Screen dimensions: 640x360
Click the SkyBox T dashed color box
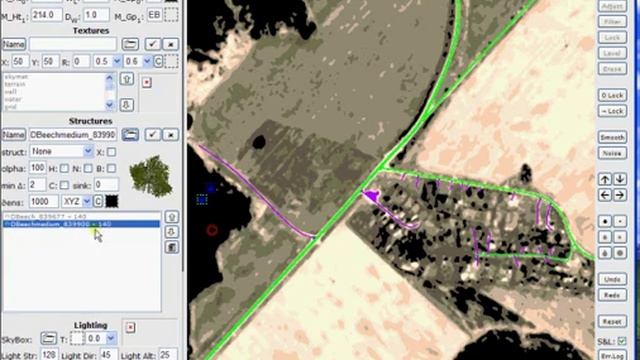pyautogui.click(x=77, y=338)
